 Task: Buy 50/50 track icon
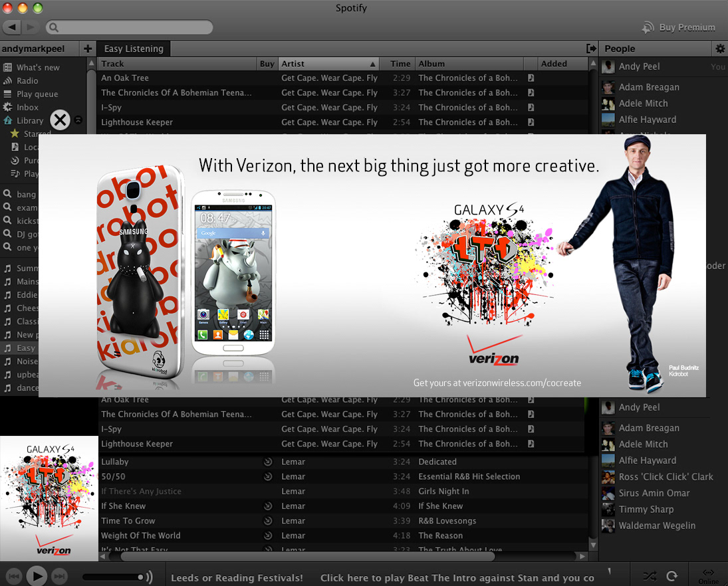[268, 476]
